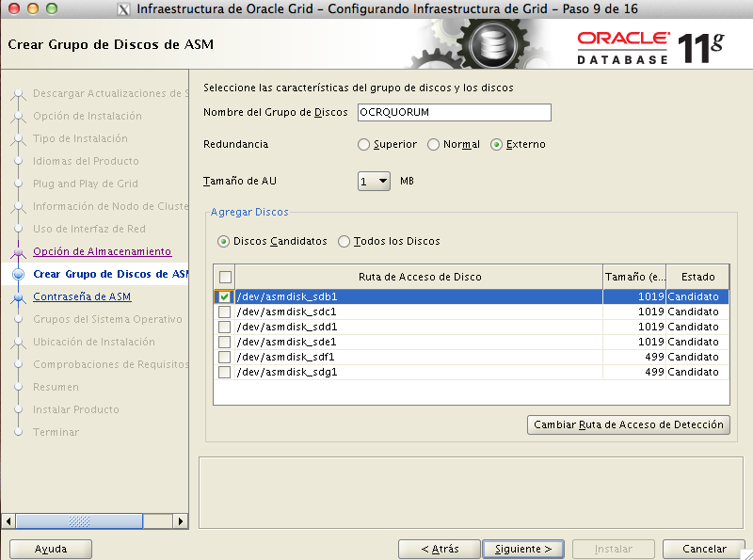Check the /dev/asmdisk_sdc1 disk checkbox
Viewport: 753px width, 560px height.
coord(224,312)
